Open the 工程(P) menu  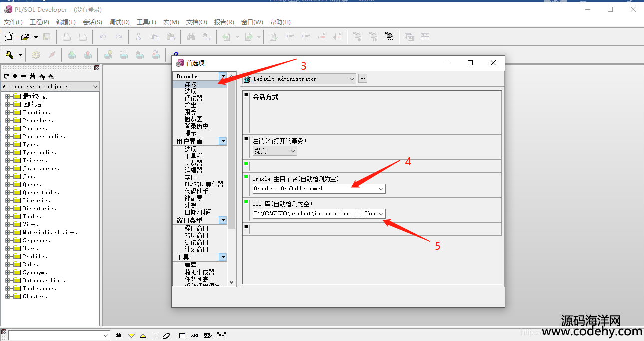[39, 22]
